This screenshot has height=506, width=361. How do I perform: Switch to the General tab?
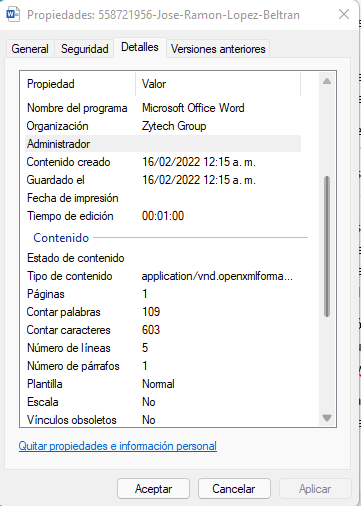pos(30,49)
